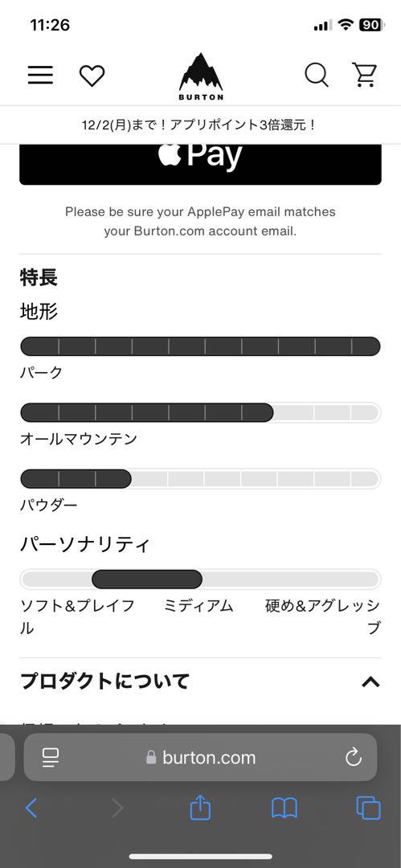
Task: Tap the パーク terrain rating bar
Action: click(201, 346)
